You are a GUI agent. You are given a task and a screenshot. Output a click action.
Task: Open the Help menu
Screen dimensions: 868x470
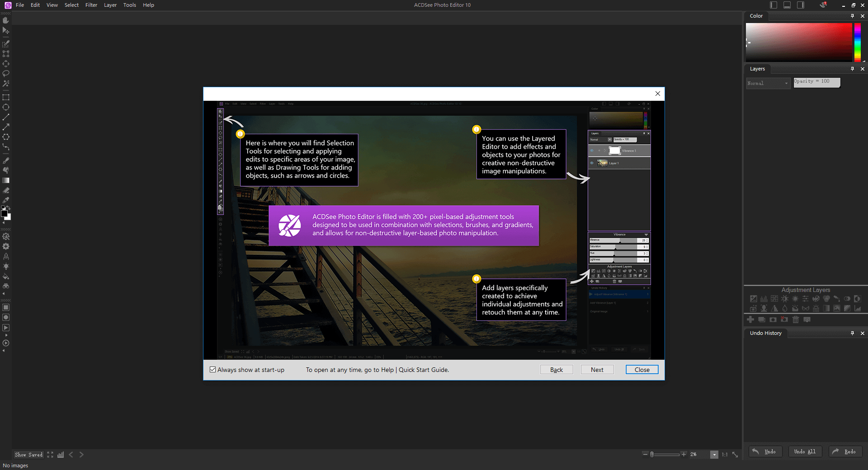click(148, 5)
